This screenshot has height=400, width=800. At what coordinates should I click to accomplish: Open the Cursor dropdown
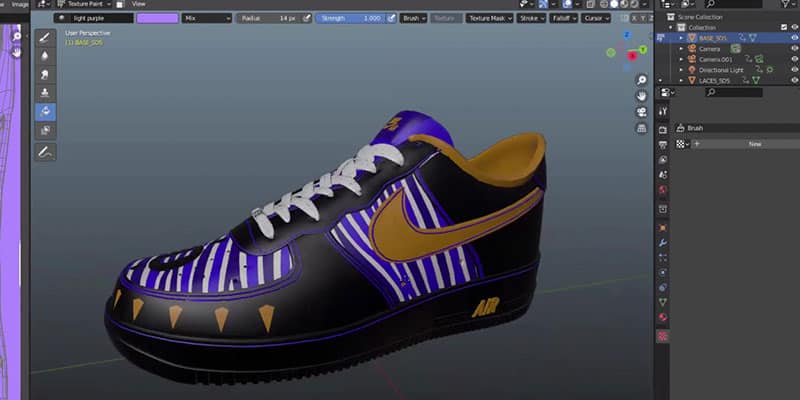click(596, 18)
